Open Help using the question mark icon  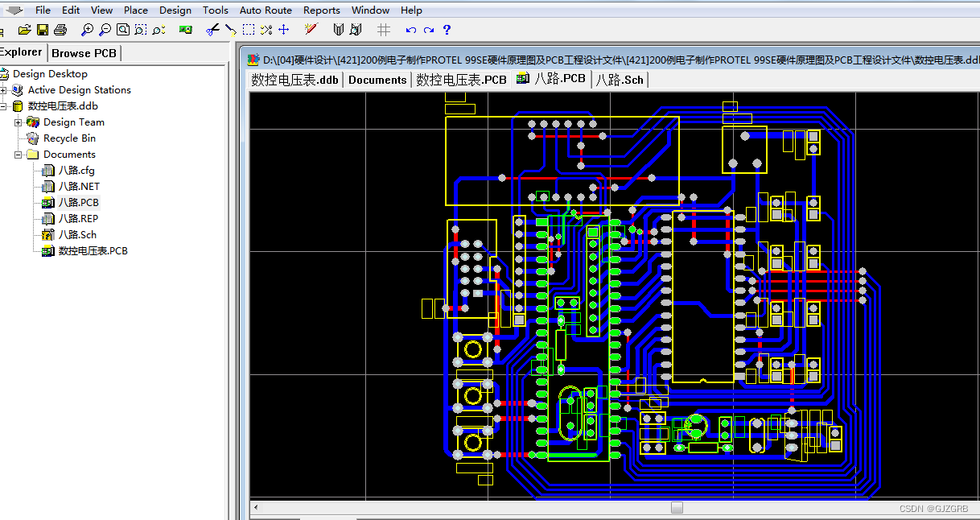pyautogui.click(x=447, y=29)
